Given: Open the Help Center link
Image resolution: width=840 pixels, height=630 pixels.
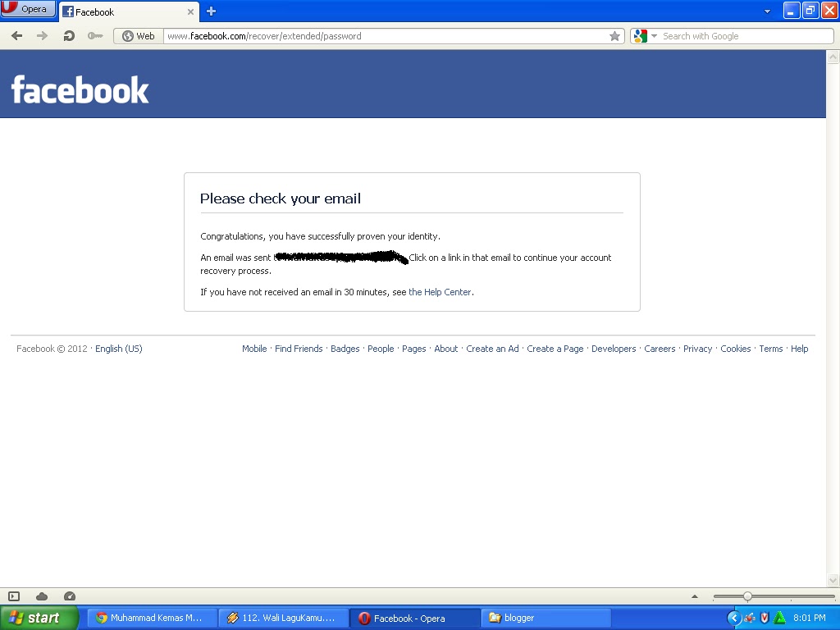Looking at the screenshot, I should tap(440, 292).
